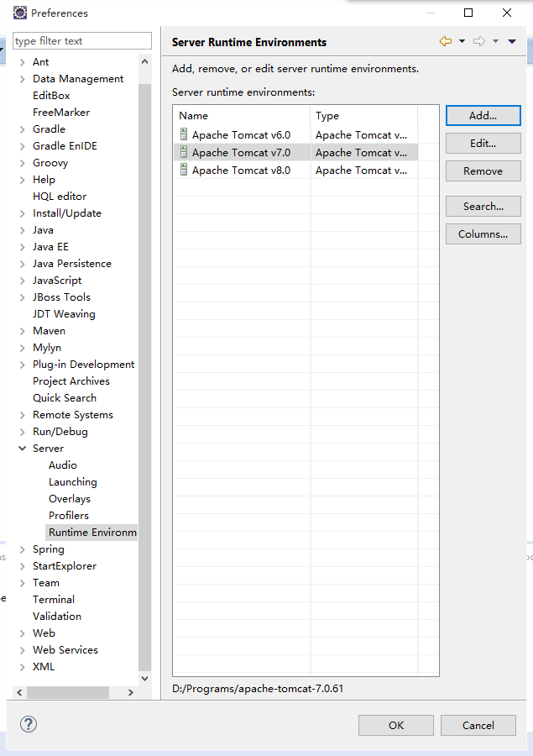Open the back history dropdown arrow
533x756 pixels.
[x=462, y=42]
